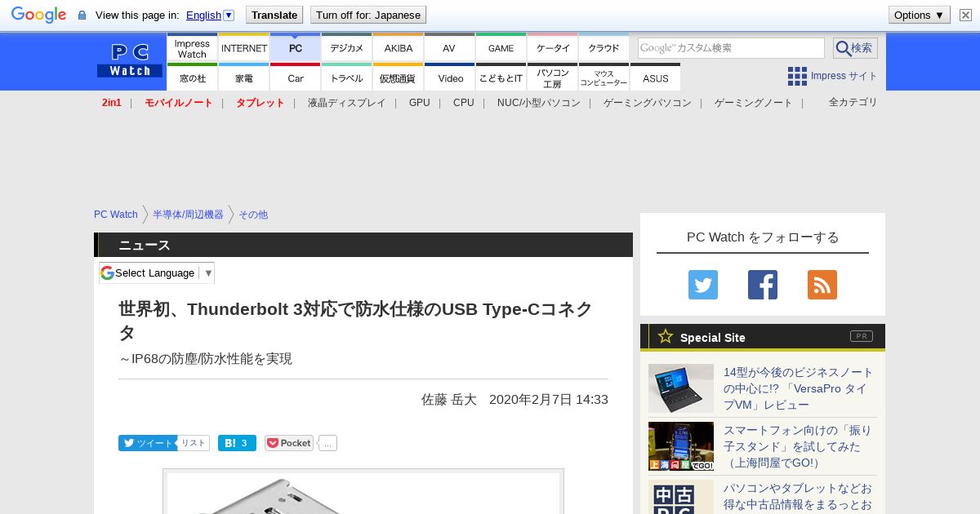
Task: Follow PC Watch on Facebook icon
Action: coord(763,285)
